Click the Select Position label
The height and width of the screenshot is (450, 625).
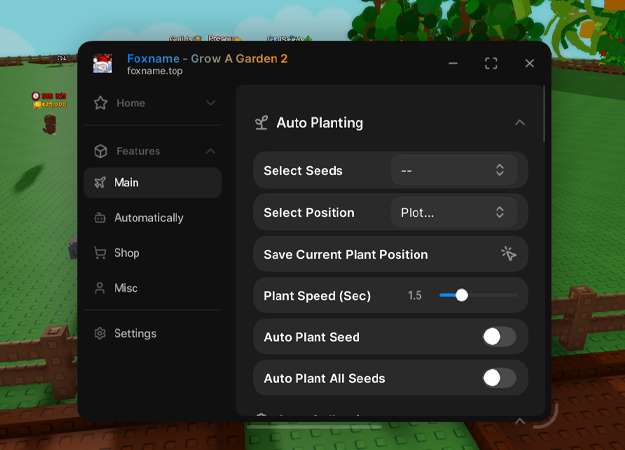point(309,212)
